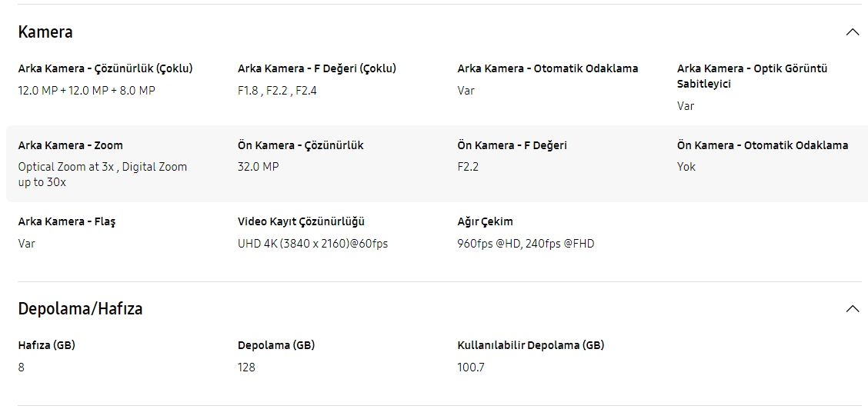Click the Arka Kamera - Zoom label
The height and width of the screenshot is (409, 868).
71,145
